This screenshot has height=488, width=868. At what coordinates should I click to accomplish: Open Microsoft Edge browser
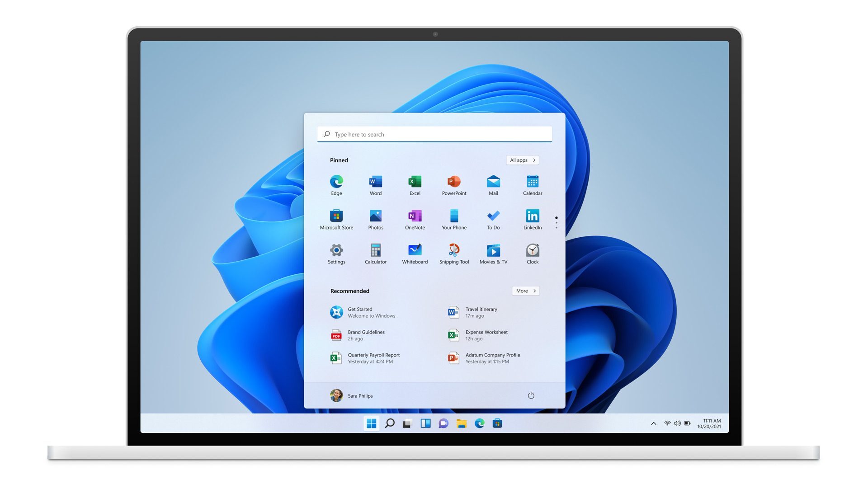(x=336, y=181)
